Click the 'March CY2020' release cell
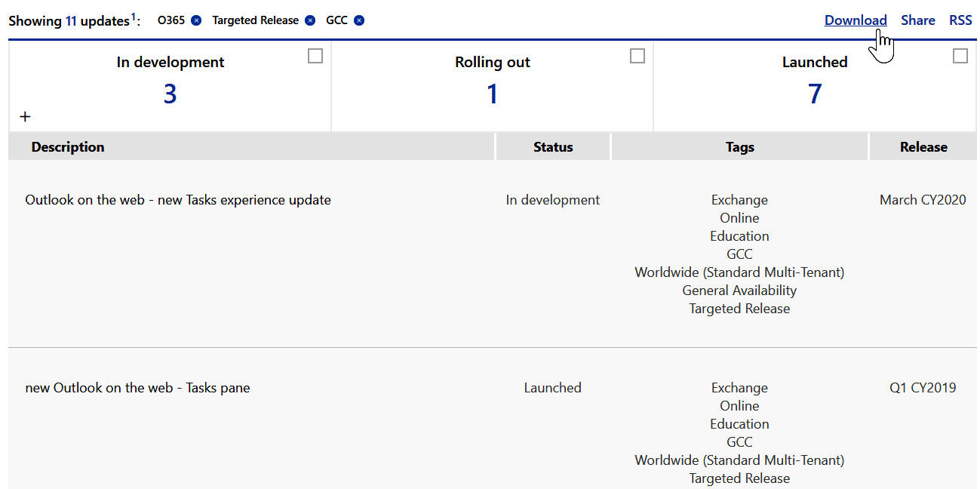The image size is (980, 489). tap(923, 200)
